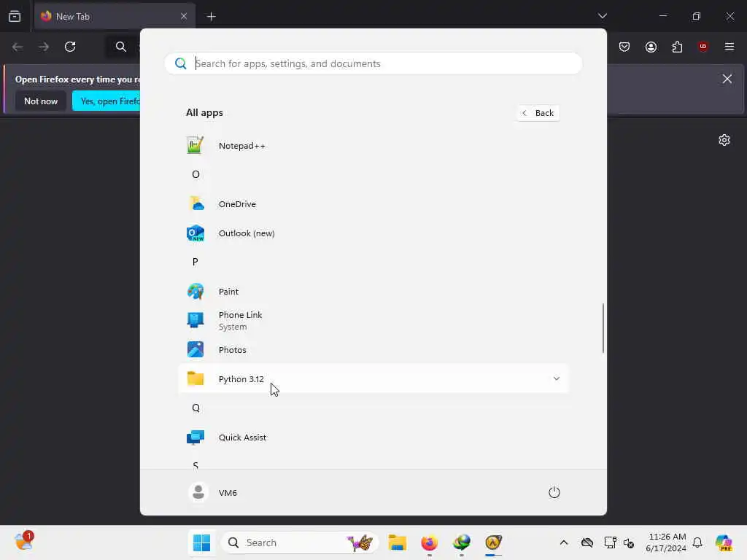Click the muted volume tray icon
Screen dimensions: 747x560
[629, 542]
